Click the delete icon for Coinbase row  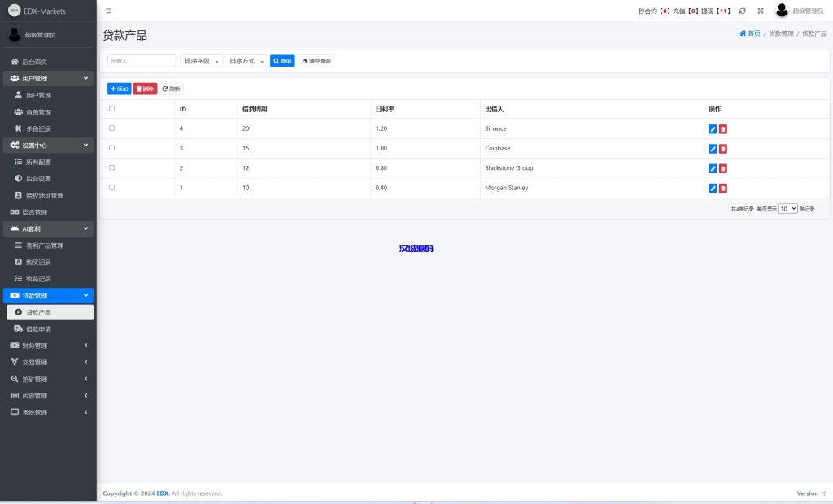point(722,149)
